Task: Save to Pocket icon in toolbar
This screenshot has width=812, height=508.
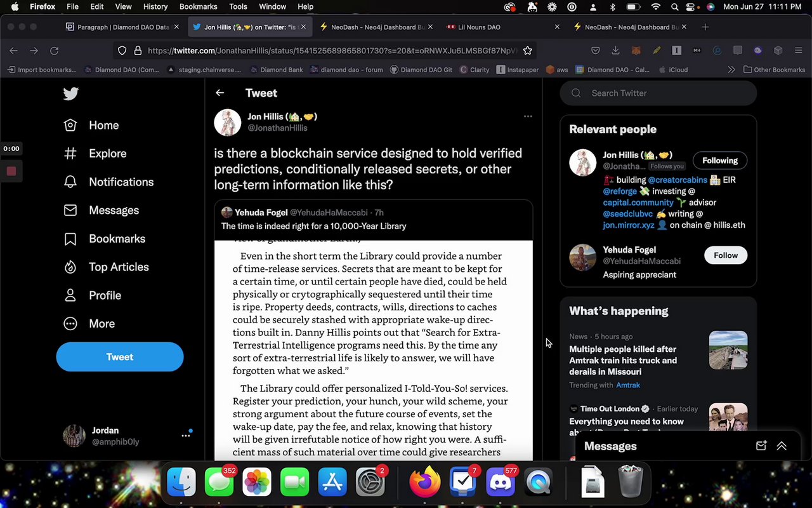Action: tap(595, 51)
